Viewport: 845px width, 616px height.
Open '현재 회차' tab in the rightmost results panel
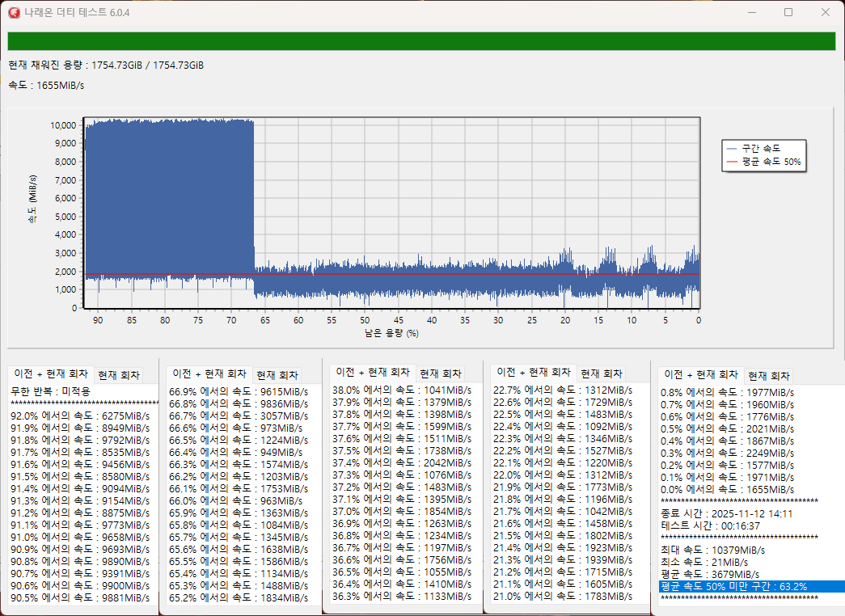[x=769, y=376]
